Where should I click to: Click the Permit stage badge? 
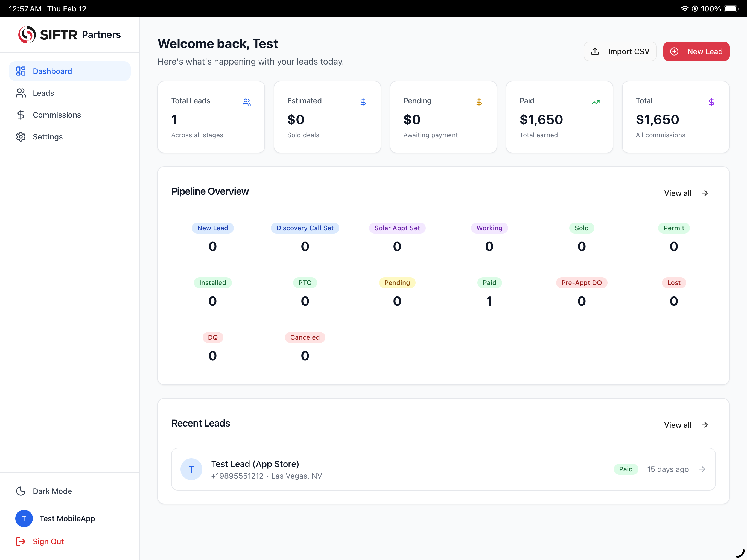[x=674, y=228]
